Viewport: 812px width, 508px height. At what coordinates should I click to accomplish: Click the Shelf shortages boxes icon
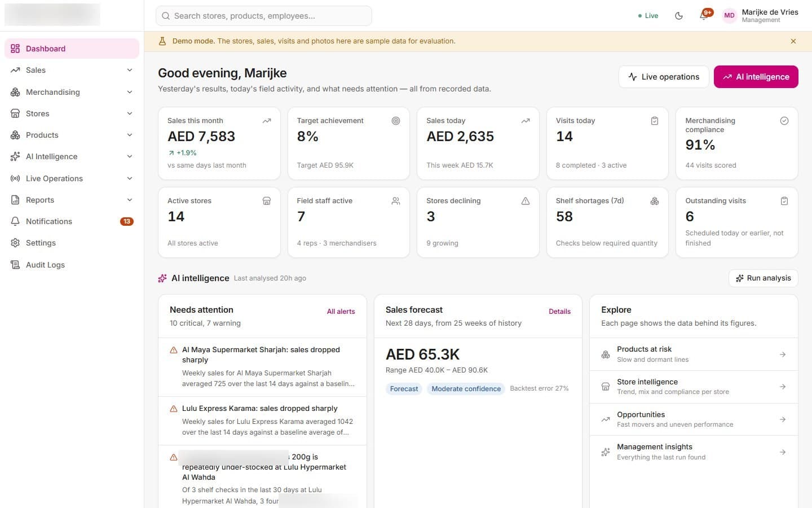pos(655,201)
